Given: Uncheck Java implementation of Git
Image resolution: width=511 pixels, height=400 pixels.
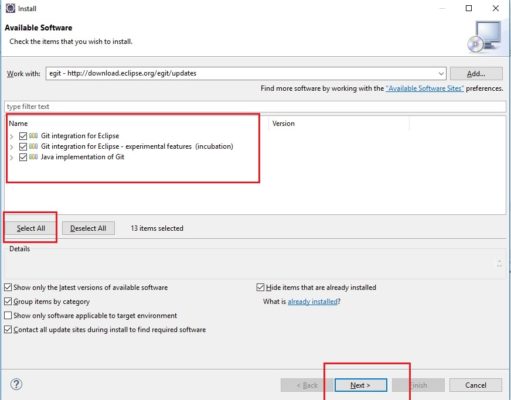Looking at the screenshot, I should 23,157.
